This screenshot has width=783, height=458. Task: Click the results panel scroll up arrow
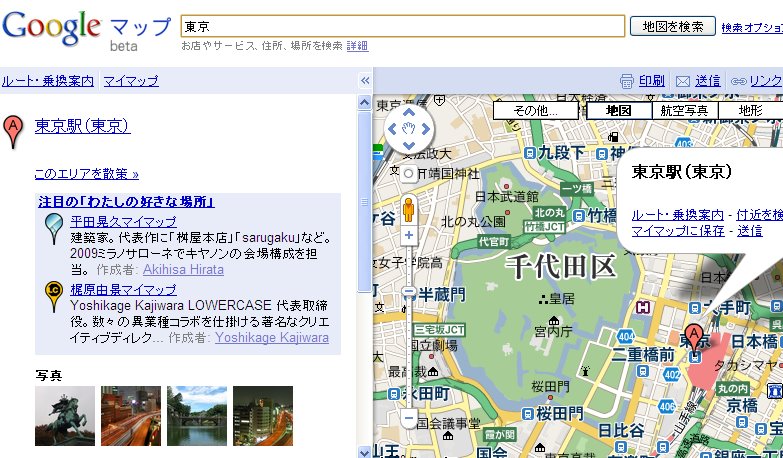point(365,102)
